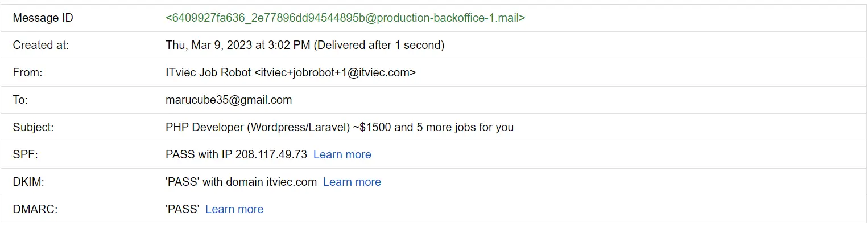Click the To label

tap(20, 100)
